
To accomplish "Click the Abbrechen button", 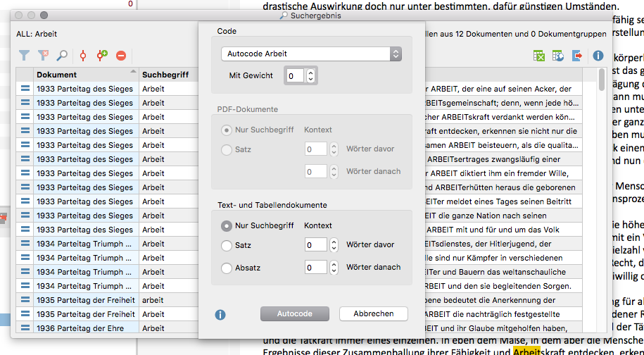I will coord(373,314).
